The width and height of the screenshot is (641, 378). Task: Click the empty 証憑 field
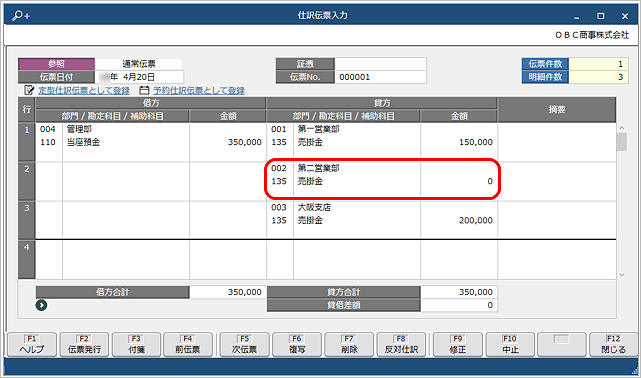[x=380, y=64]
